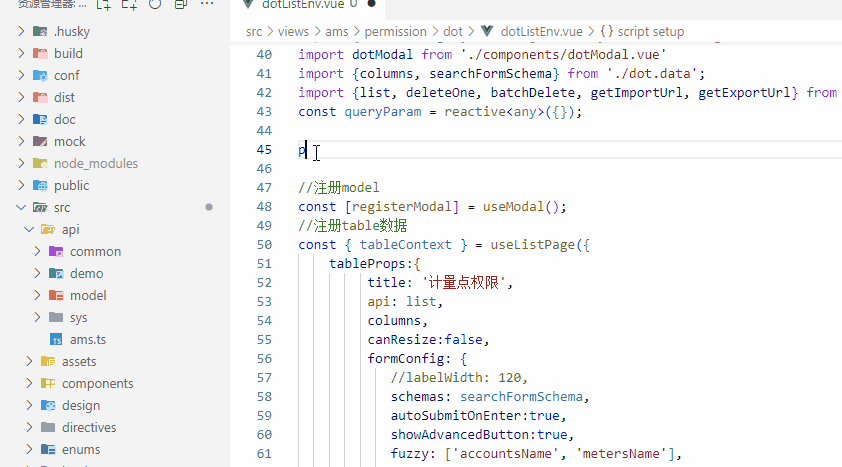Click the New File icon in explorer header
The height and width of the screenshot is (467, 842).
pyautogui.click(x=103, y=5)
